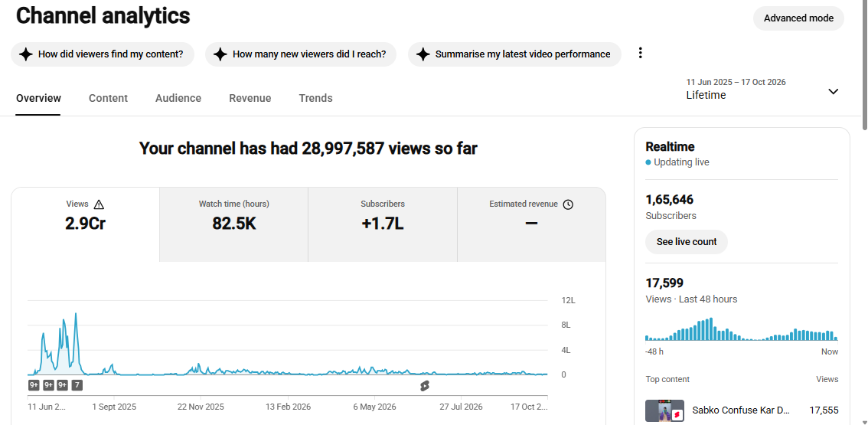
Task: Click the sparkle icon in 'How did viewers find my content?'
Action: [25, 54]
